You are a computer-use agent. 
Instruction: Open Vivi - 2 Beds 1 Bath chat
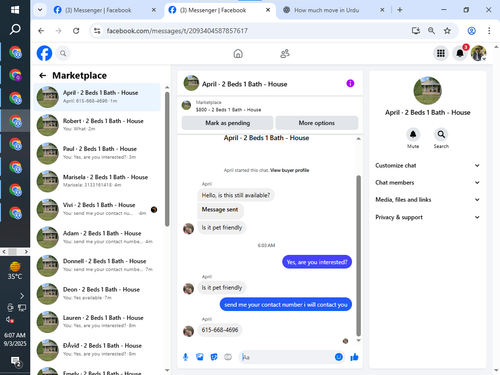97,209
